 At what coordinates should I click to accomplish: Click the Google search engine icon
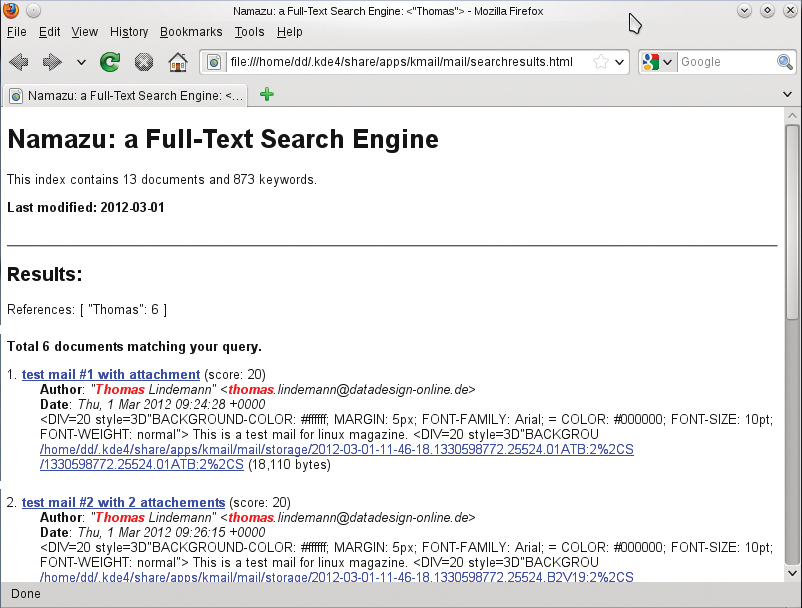pos(650,61)
